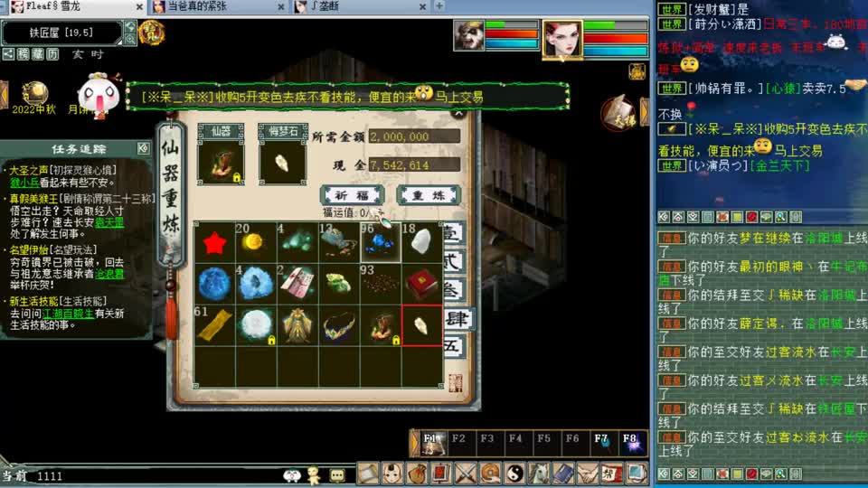This screenshot has height=488, width=868.
Task: Expand the hotkey bar arrow beside F1
Action: (x=415, y=442)
